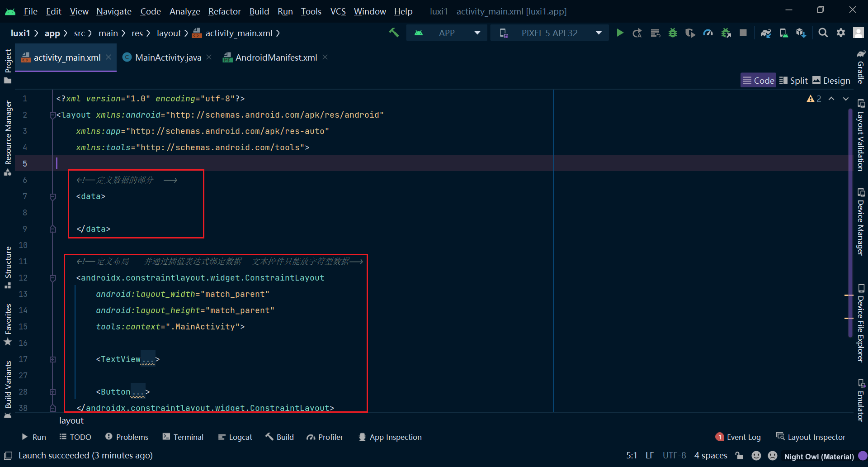Screen dimensions: 868x467
Task: Toggle the Favorites tool window
Action: (8, 324)
